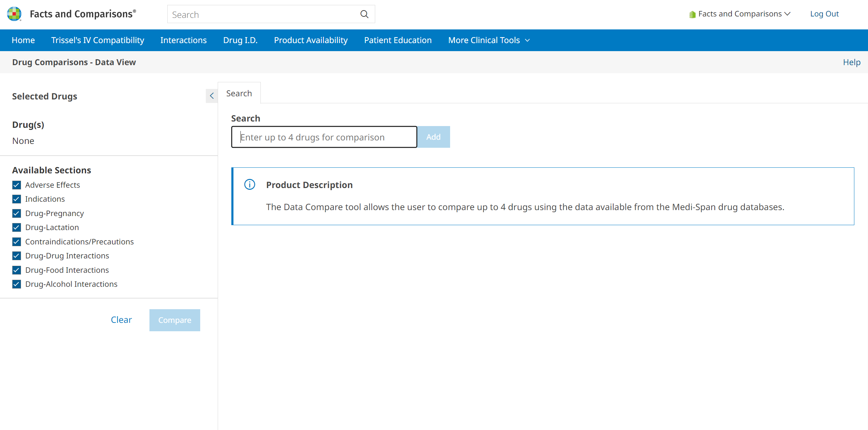Select the Search tab
The width and height of the screenshot is (868, 430).
(239, 93)
